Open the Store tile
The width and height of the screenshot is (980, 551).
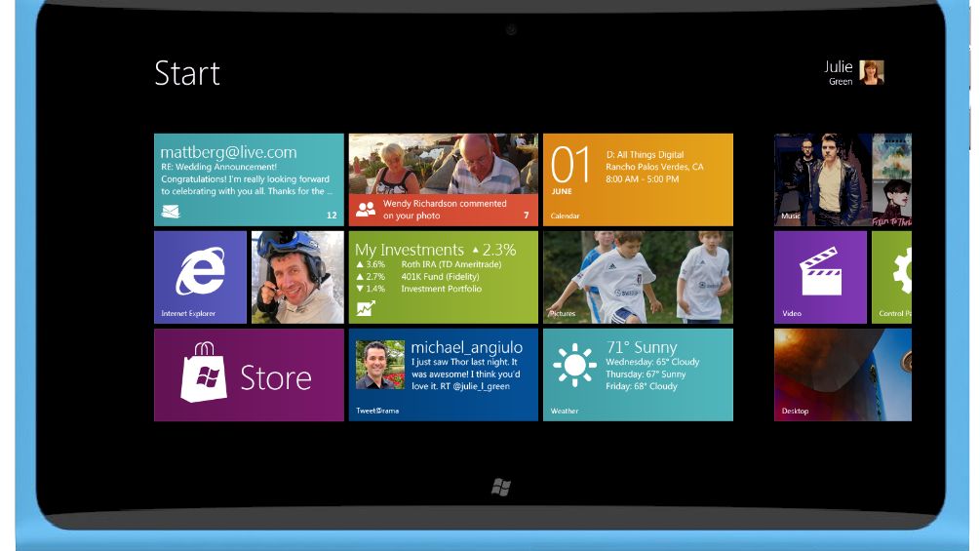tap(249, 374)
